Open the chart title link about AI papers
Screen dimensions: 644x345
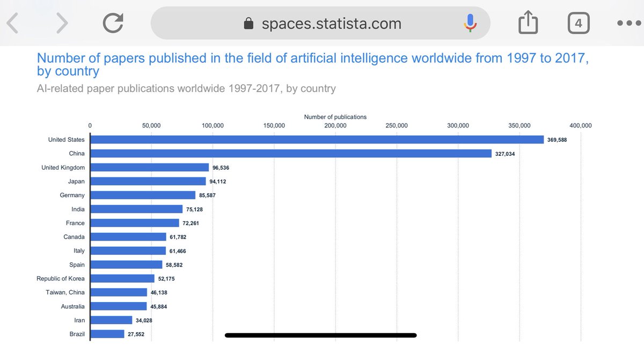[313, 64]
